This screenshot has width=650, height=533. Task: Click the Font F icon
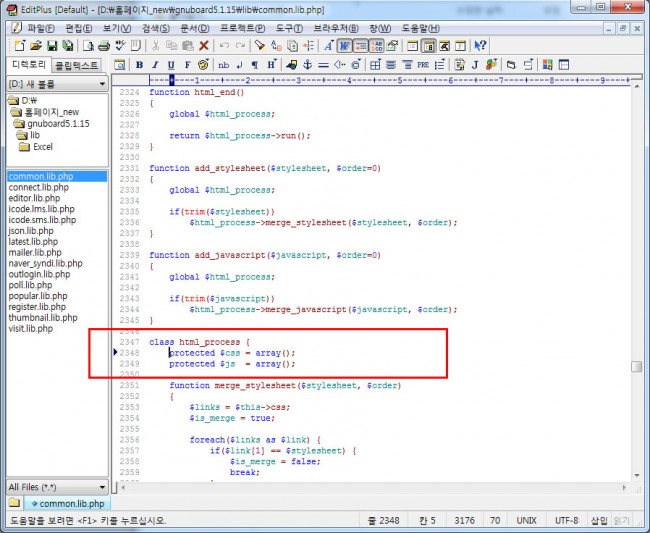coord(187,65)
